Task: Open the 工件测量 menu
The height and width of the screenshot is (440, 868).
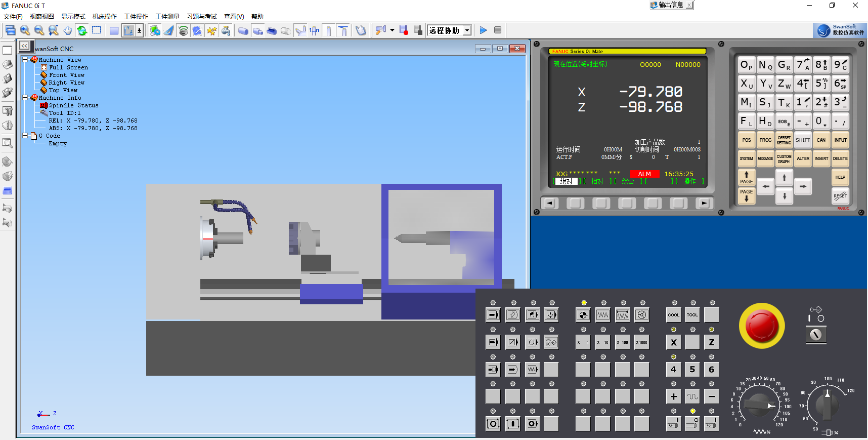Action: click(x=167, y=17)
